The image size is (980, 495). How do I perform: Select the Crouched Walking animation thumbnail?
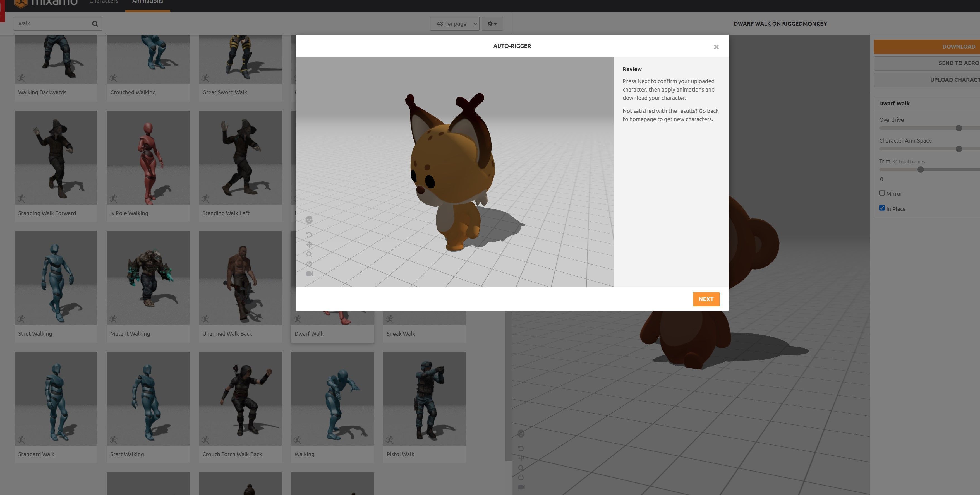(148, 59)
